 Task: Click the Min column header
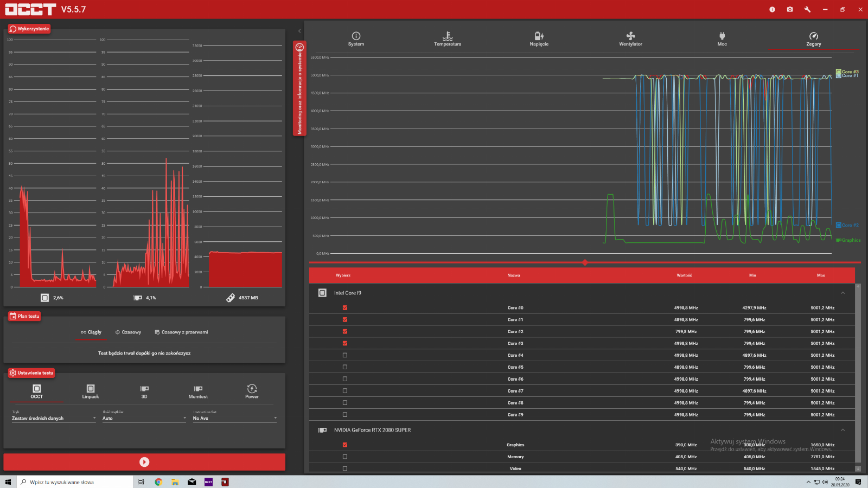(752, 275)
